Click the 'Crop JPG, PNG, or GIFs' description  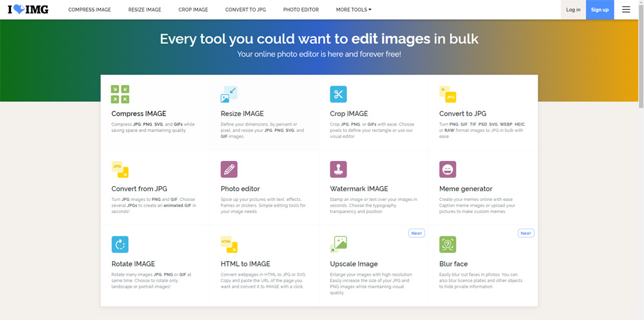click(x=372, y=130)
